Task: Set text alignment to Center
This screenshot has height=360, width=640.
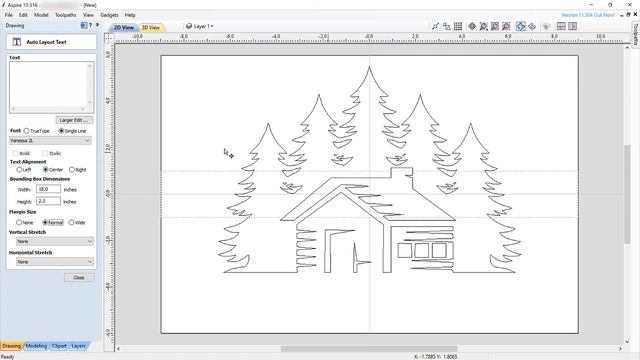Action: 45,169
